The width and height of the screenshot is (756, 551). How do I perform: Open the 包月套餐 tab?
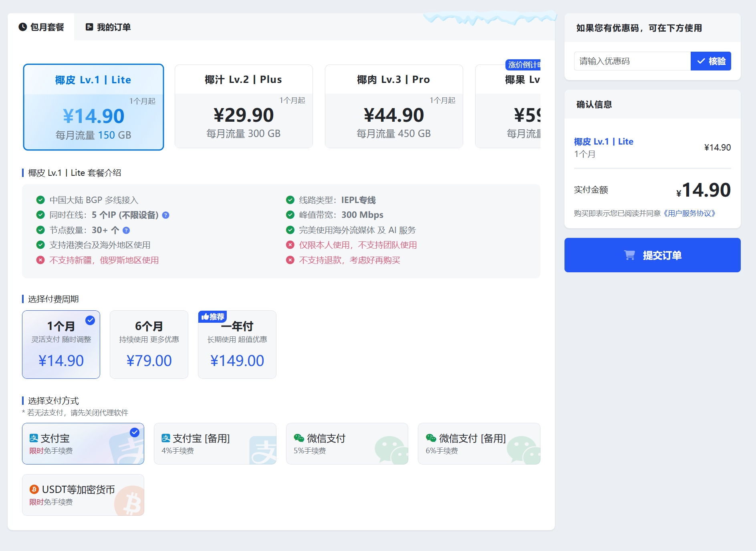tap(41, 27)
